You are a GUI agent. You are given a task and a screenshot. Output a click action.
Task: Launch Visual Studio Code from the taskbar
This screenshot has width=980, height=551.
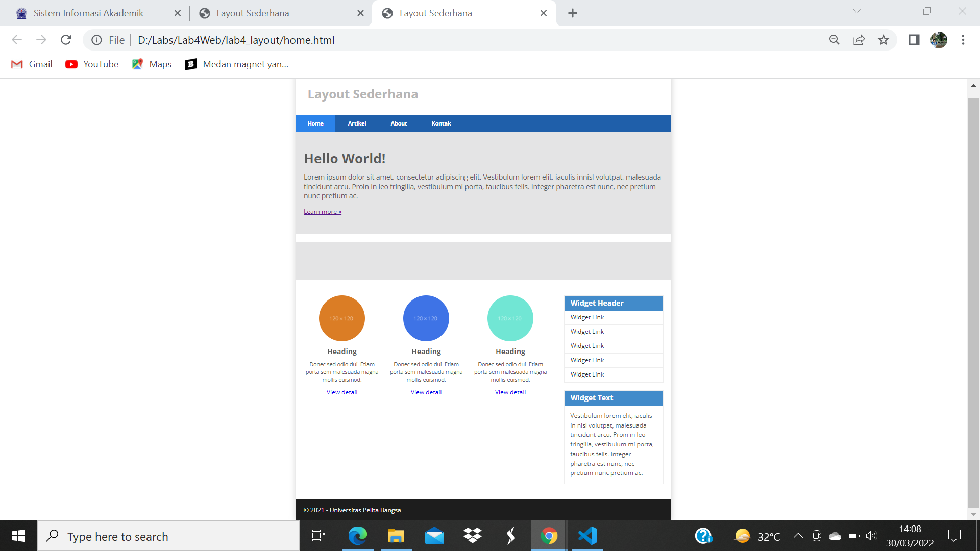tap(587, 536)
